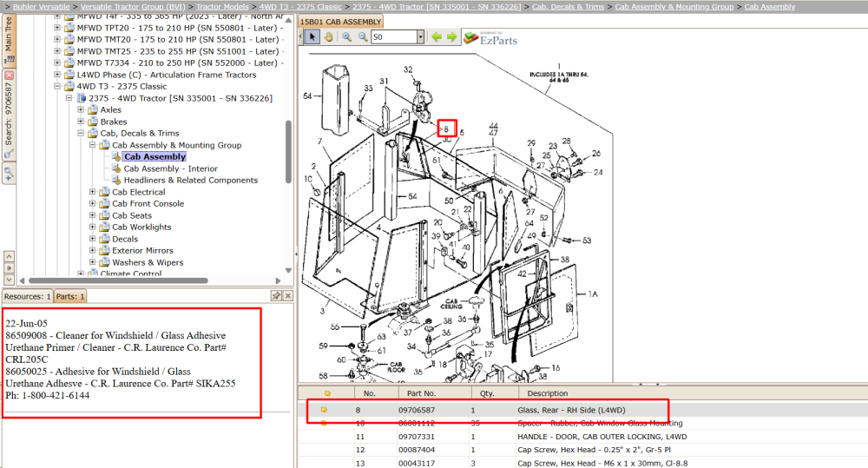Open Cab Assembly & Mounting Group breadcrumb
This screenshot has height=468, width=868.
coord(674,7)
